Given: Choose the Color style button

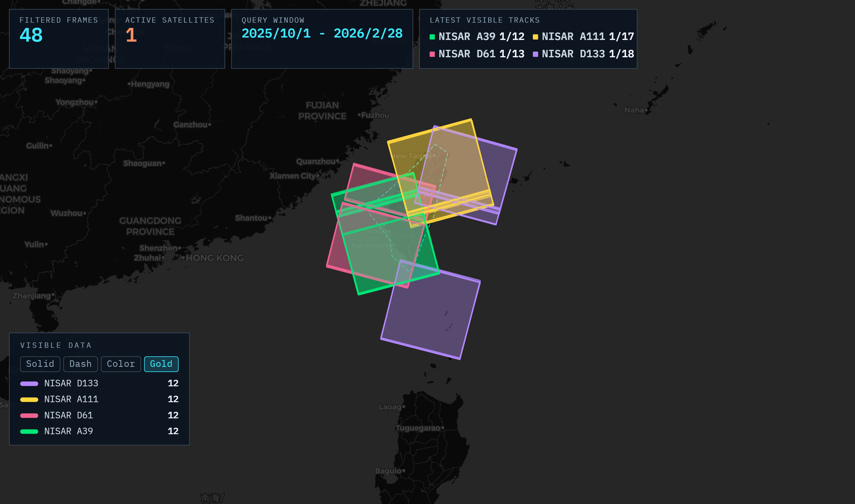Looking at the screenshot, I should (121, 364).
